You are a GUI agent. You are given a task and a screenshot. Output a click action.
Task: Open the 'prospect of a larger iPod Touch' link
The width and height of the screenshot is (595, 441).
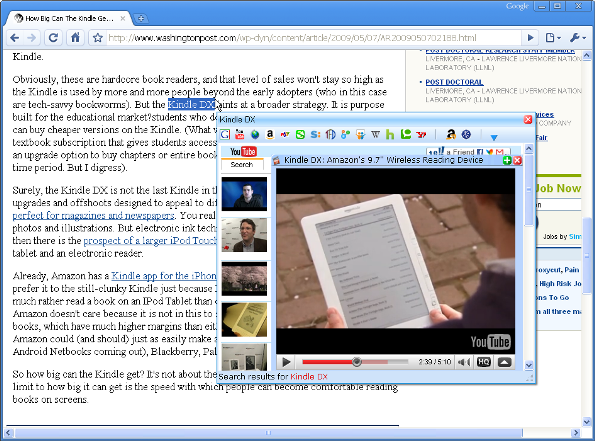(150, 241)
